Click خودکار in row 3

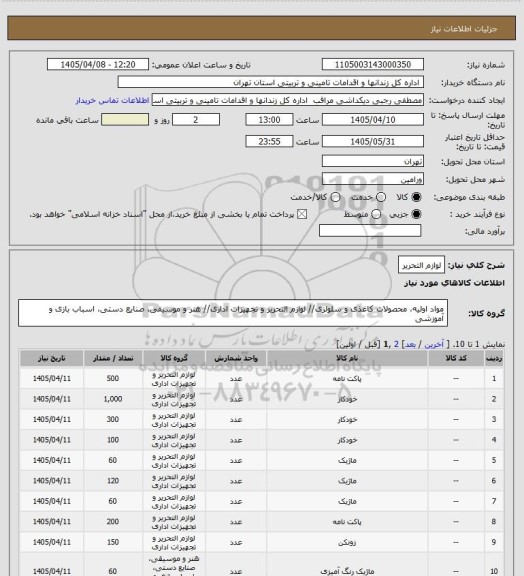point(347,420)
